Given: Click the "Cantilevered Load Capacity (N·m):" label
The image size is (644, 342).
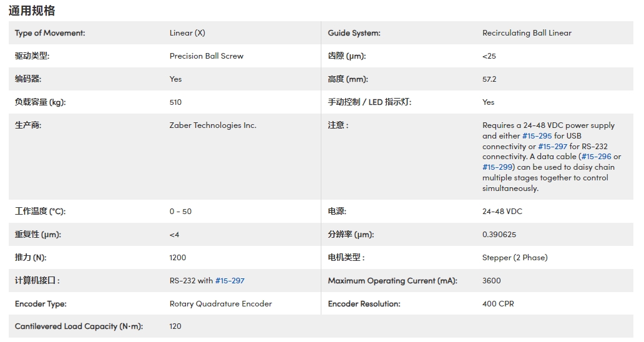Looking at the screenshot, I should 79,326.
